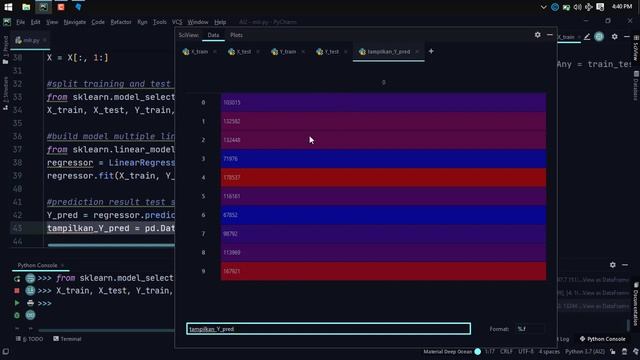Viewport: 640px width, 360px height.
Task: Open the volume tray icon
Action: 577,7
